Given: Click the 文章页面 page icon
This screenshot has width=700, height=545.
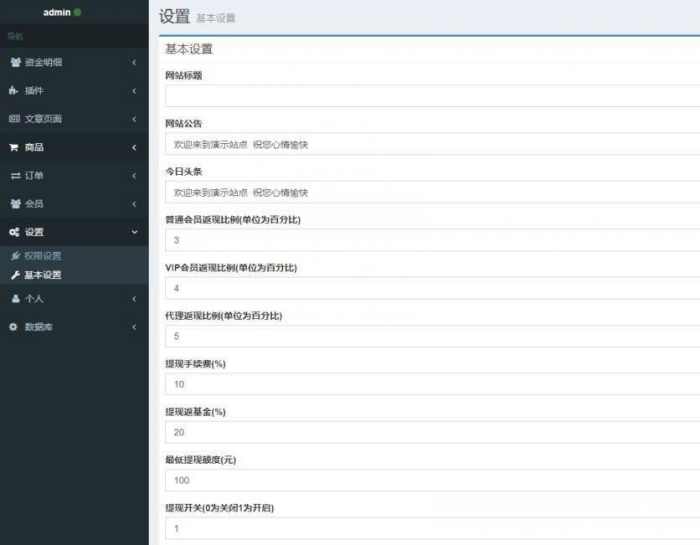Looking at the screenshot, I should [x=14, y=119].
